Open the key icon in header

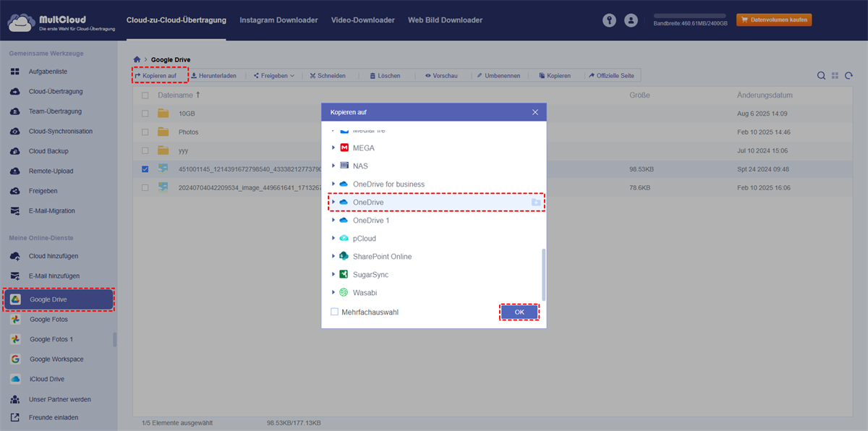coord(609,20)
